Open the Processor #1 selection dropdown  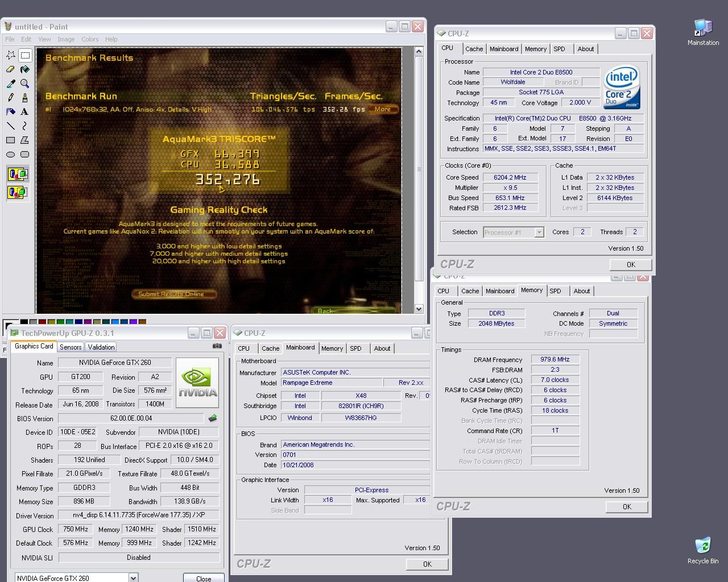(539, 232)
